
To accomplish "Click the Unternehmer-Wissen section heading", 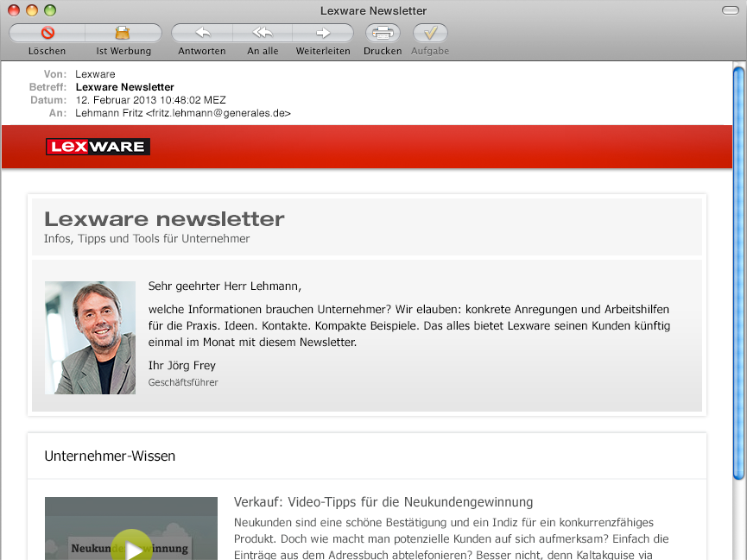I will [x=110, y=456].
